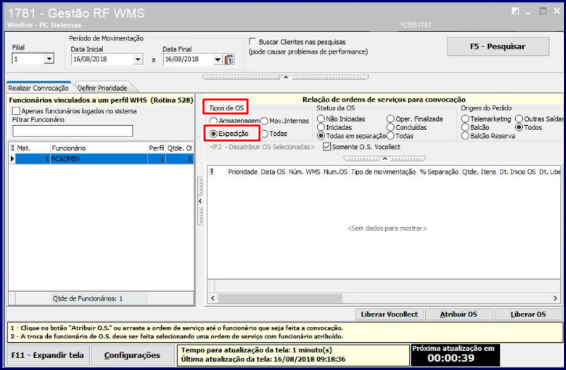Sort by the Núm. WMS column header
The width and height of the screenshot is (566, 370).
pos(304,172)
